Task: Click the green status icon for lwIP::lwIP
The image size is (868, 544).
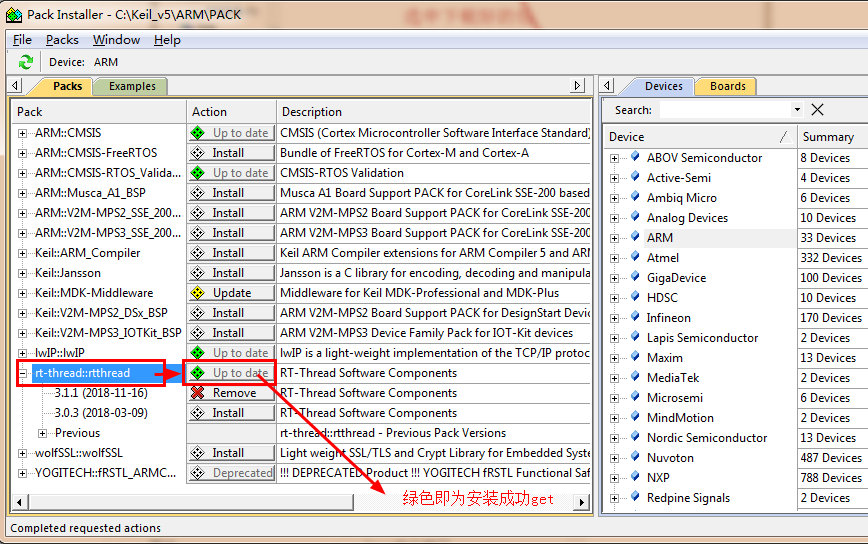Action: (198, 353)
